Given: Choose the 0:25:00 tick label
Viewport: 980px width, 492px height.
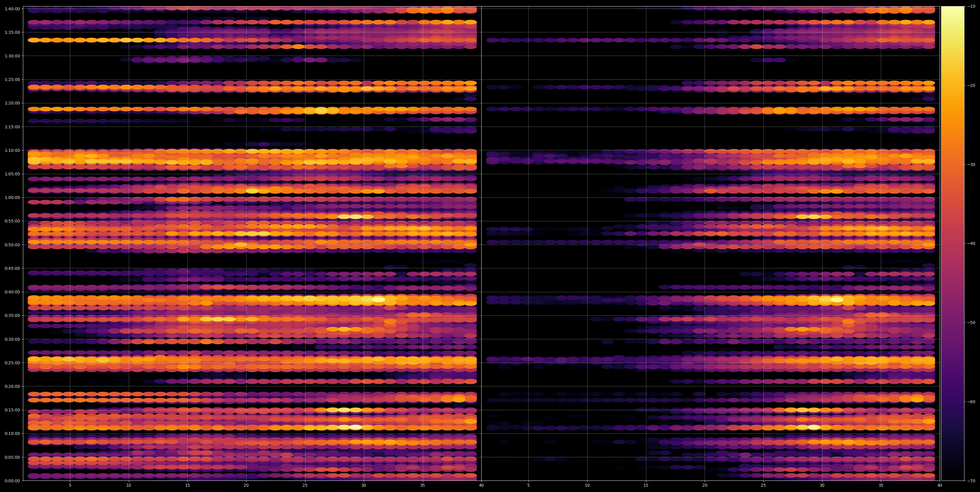Looking at the screenshot, I should tap(12, 363).
